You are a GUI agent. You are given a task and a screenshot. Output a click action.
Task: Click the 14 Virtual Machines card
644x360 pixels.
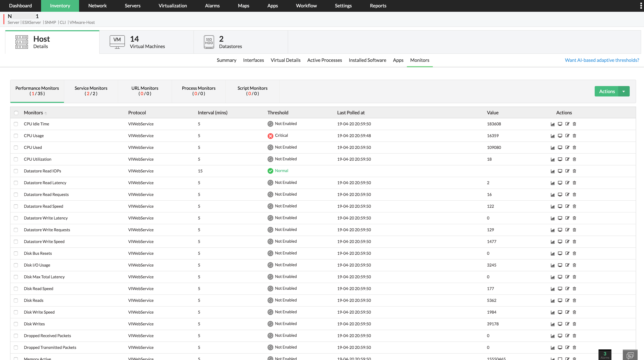tap(147, 42)
